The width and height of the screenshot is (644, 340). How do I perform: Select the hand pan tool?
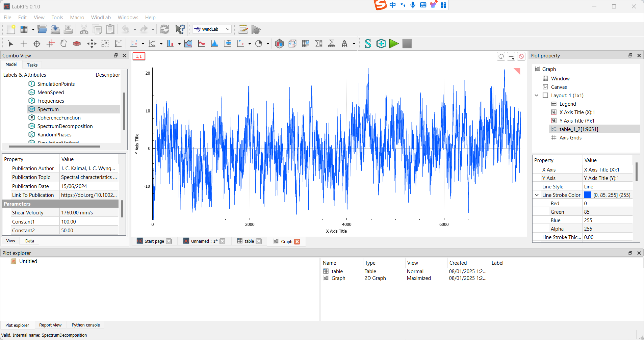63,44
